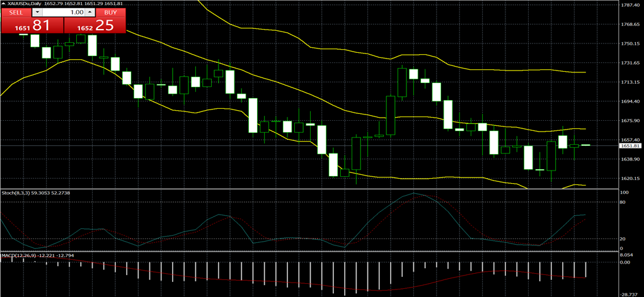Click the 1787.40 price scale label
The image size is (644, 297).
[x=630, y=5]
